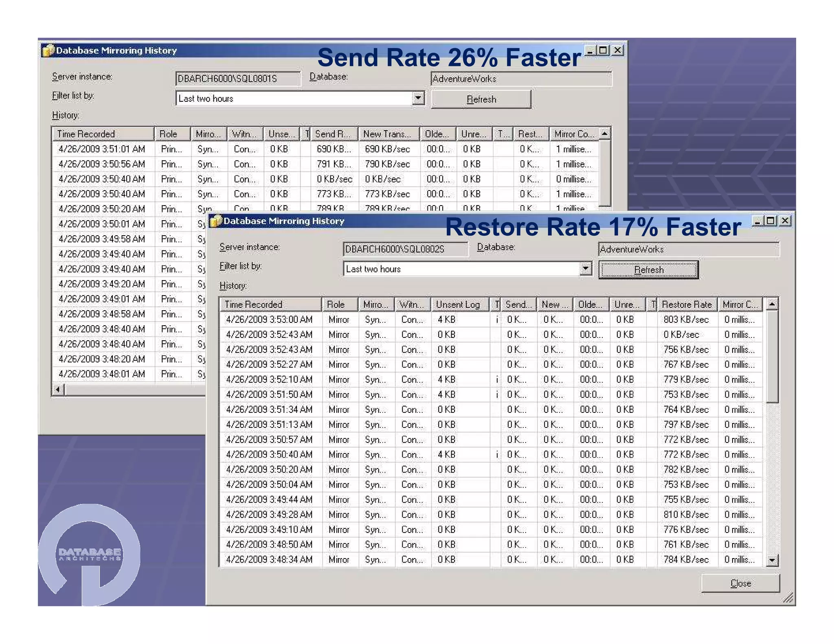Click Server instance field DBARCH6000\SQL0801S
834x644 pixels.
point(238,79)
